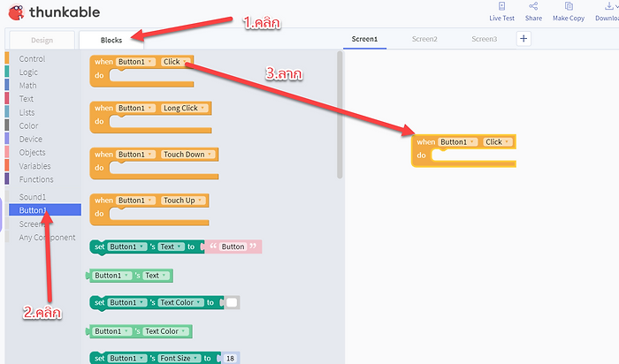Viewport: 619px width, 364px height.
Task: Select the Screen3 tab
Action: 484,39
